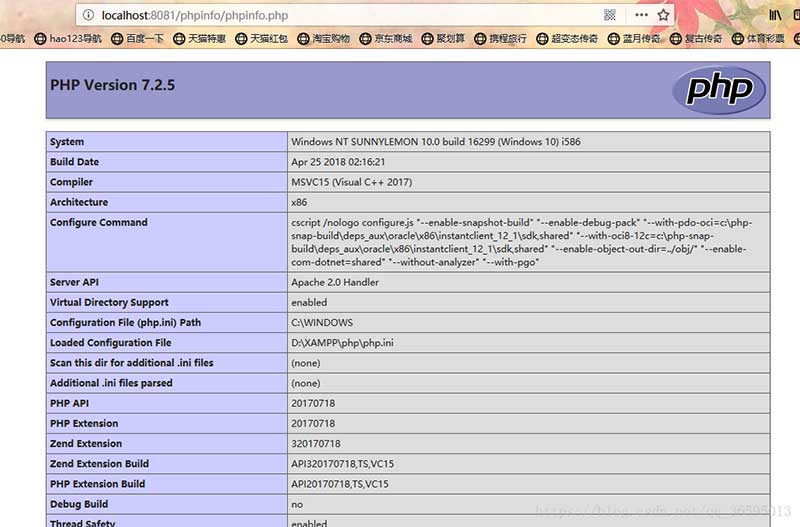Select the Debug Build label
The image size is (800, 527).
point(79,504)
